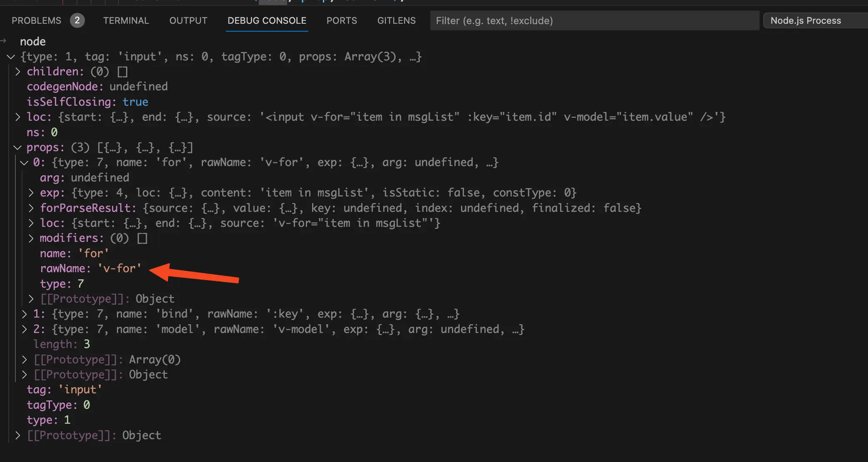Expand props item 1 bind :key

click(24, 314)
